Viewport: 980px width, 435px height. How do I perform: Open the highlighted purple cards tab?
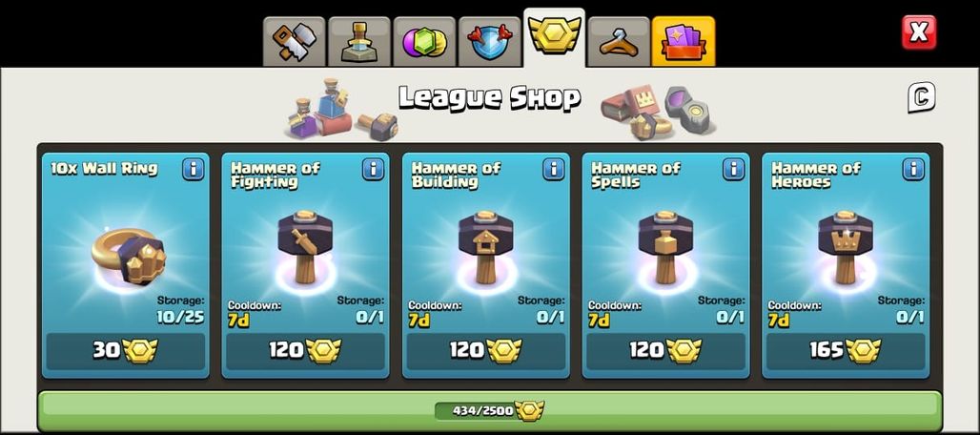click(684, 41)
